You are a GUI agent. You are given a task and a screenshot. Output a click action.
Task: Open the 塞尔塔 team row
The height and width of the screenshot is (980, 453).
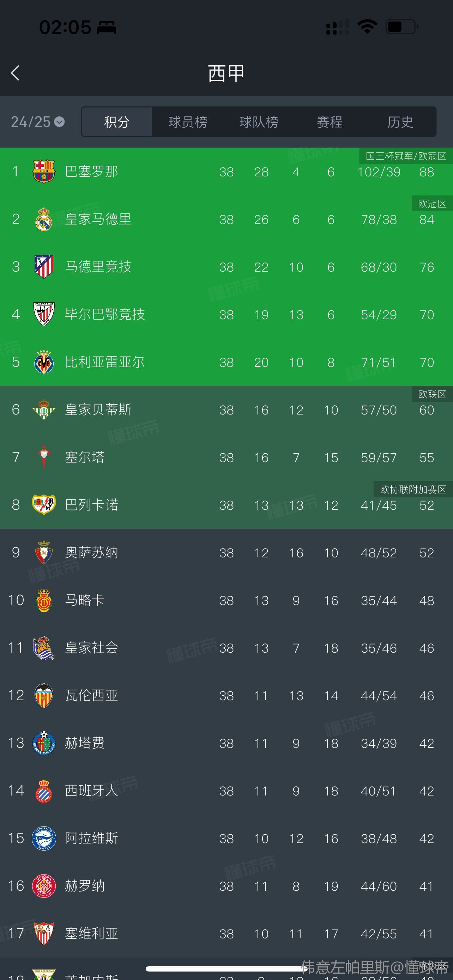[x=226, y=457]
